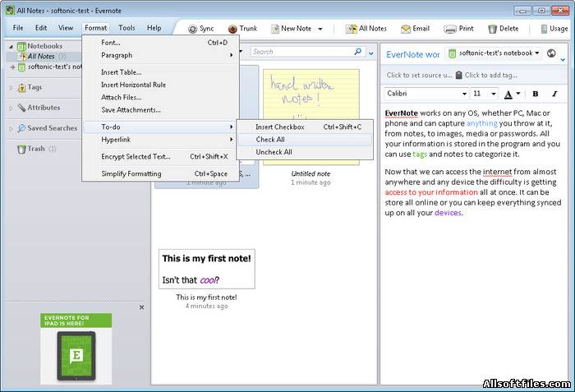
Task: Open Usage from the toolbar
Action: [x=554, y=29]
